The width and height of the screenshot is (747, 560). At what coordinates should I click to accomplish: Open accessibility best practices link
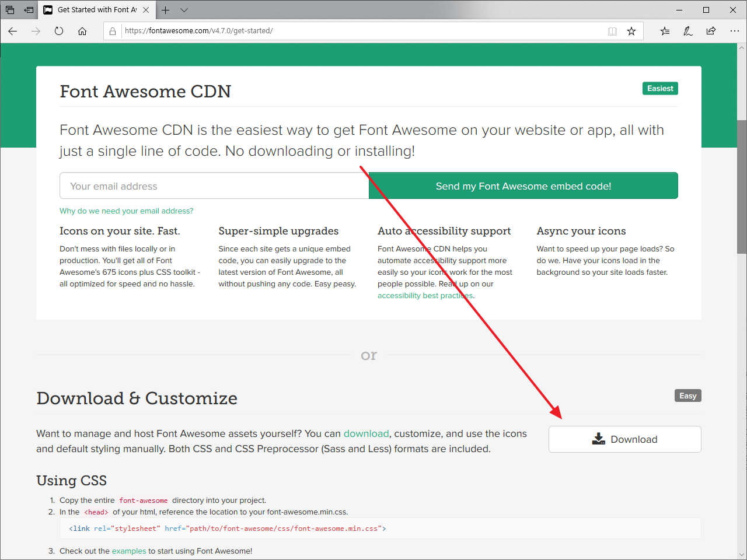point(425,296)
